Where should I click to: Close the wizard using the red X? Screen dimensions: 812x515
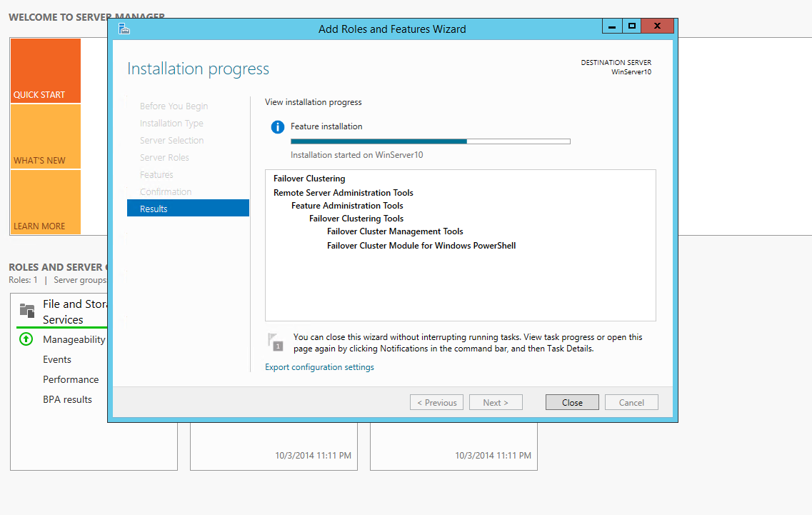click(658, 26)
